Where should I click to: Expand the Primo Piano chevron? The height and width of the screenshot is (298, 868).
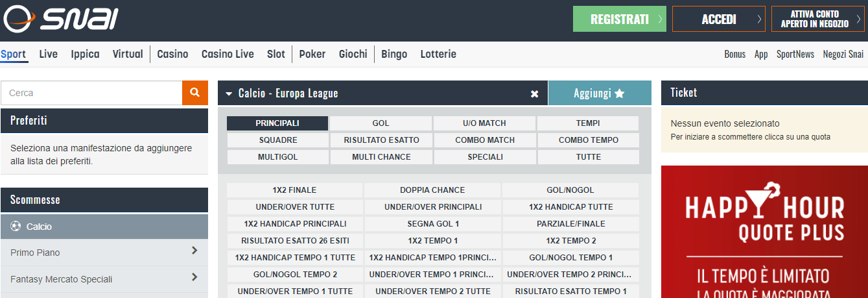[x=194, y=251]
